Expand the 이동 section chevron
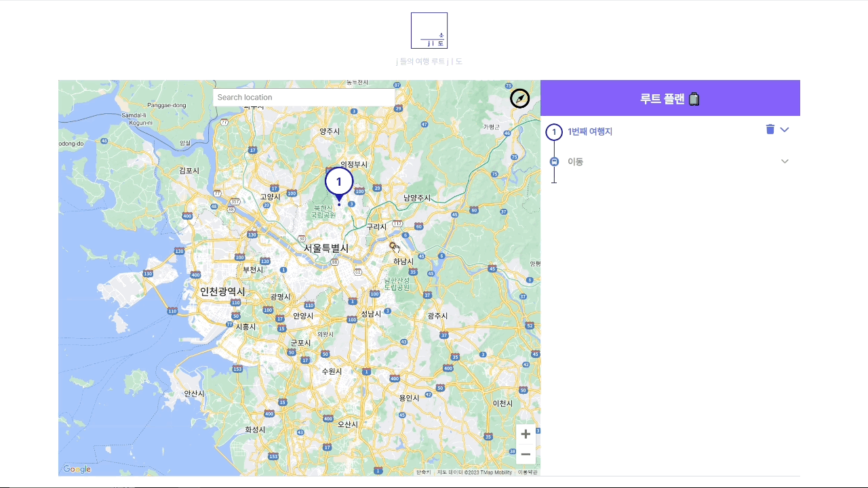This screenshot has height=488, width=868. 785,161
